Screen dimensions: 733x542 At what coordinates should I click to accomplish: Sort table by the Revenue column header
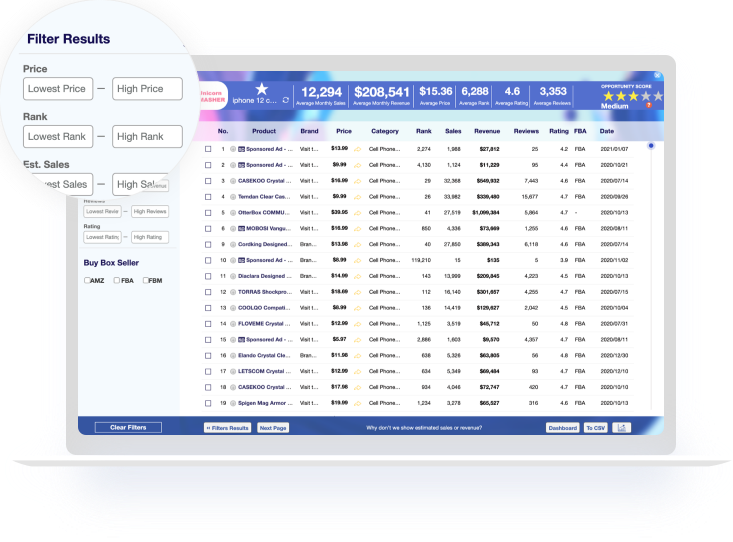487,131
